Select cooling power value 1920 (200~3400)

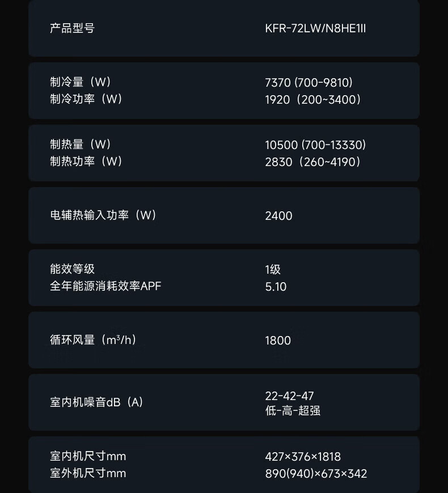click(x=313, y=100)
